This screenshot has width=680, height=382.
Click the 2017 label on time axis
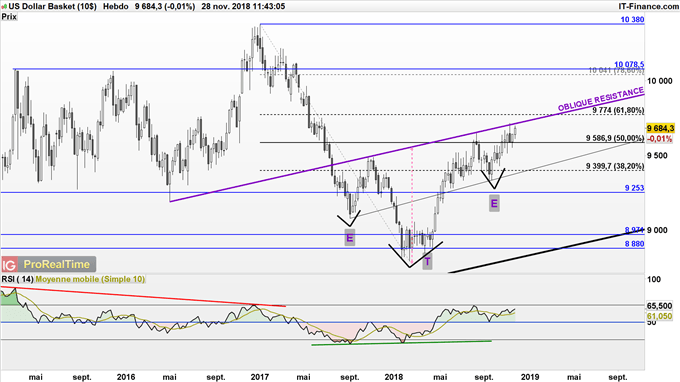[260, 377]
